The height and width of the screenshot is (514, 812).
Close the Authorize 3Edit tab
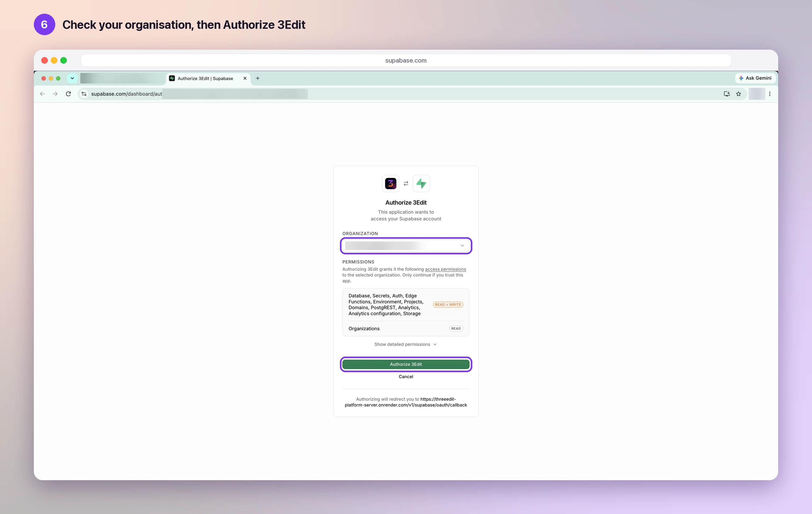pyautogui.click(x=245, y=78)
